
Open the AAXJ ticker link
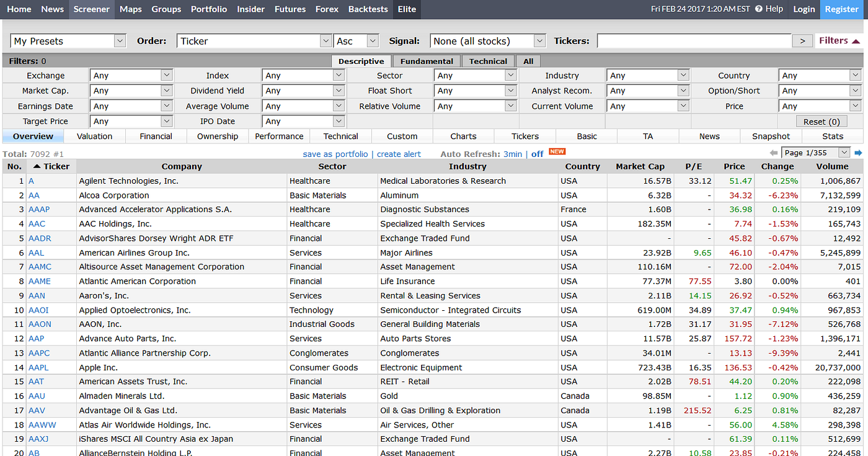tap(38, 439)
